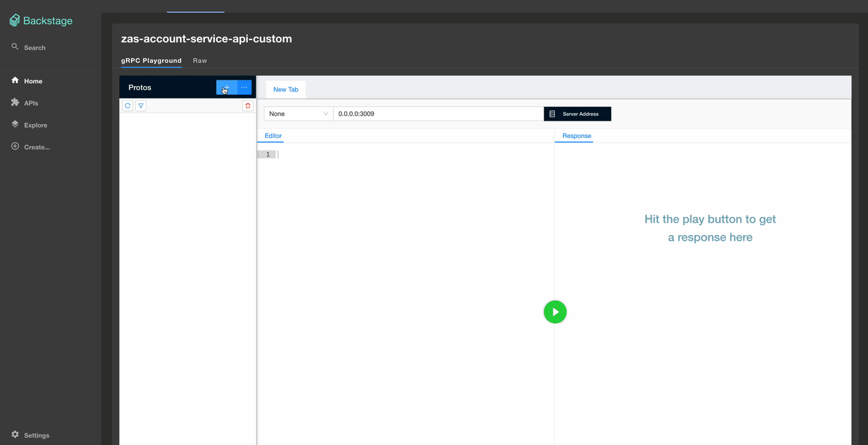
Task: Delete protos with red trash icon
Action: [x=248, y=105]
